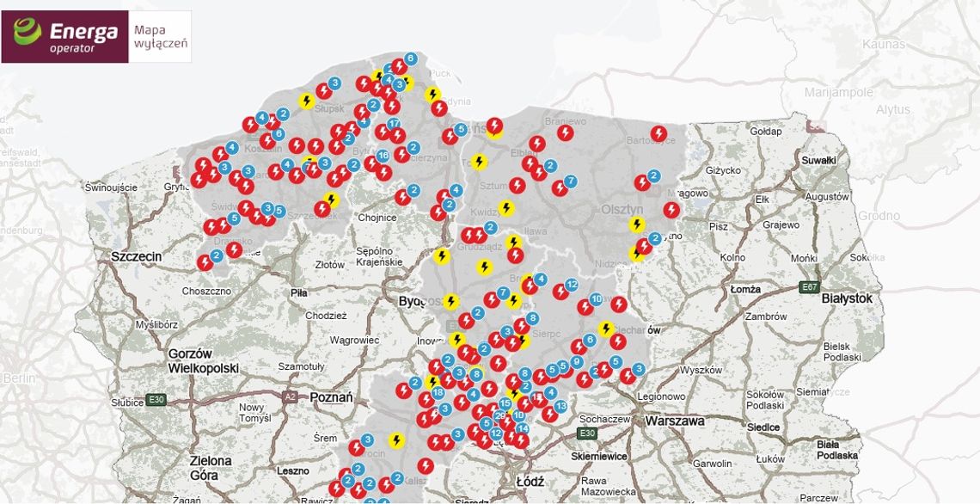Select the red outage marker at Bartoszyce

pos(658,134)
